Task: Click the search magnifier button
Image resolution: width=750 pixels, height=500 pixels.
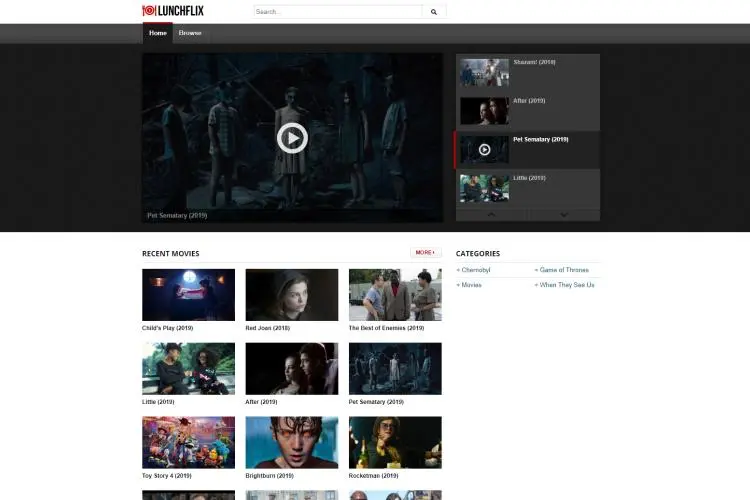Action: tap(434, 12)
